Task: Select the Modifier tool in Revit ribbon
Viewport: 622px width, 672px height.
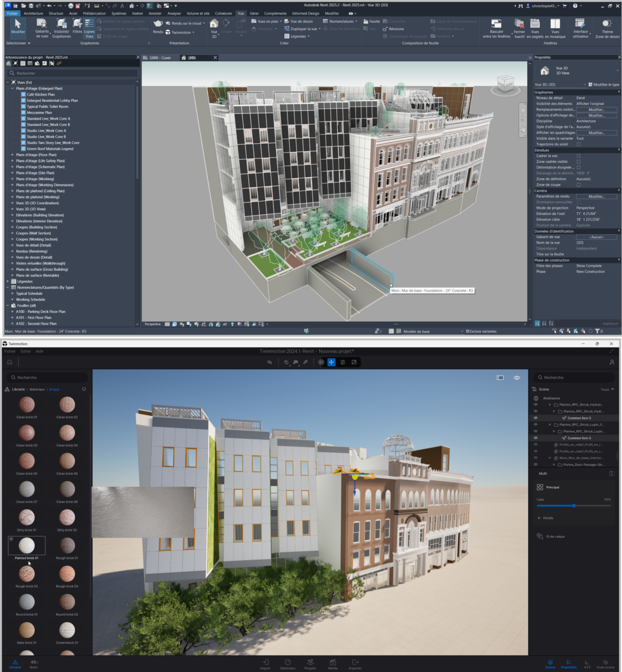Action: (x=17, y=28)
